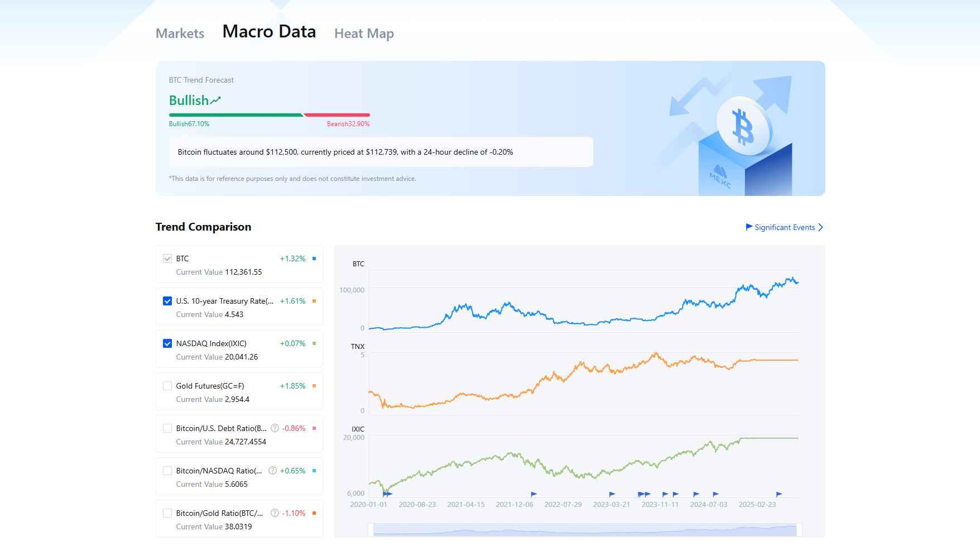Image resolution: width=980 pixels, height=560 pixels.
Task: Enable the Bitcoin/U.S. Debt Ratio series
Action: pos(167,428)
